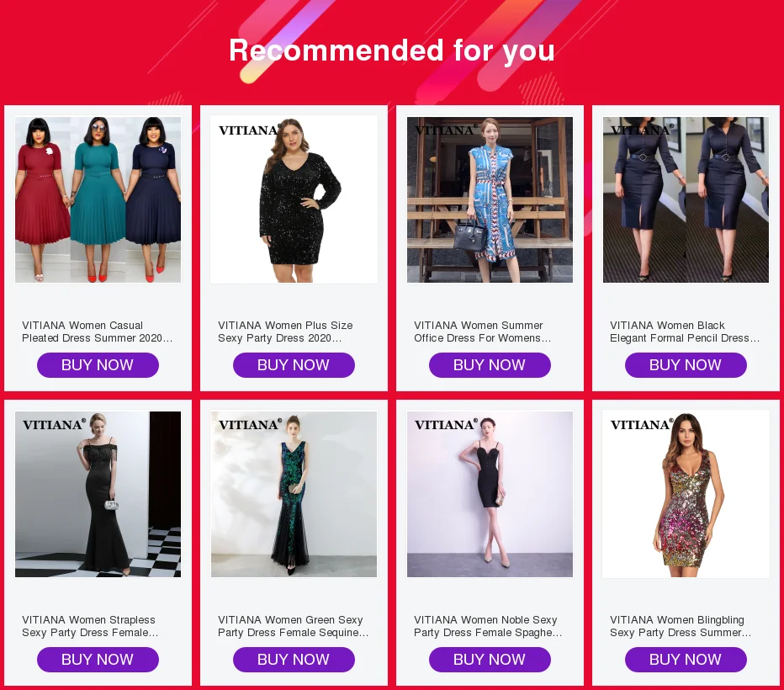Viewport: 784px width, 690px height.
Task: Open the VITIANA Women Casual Pleated Dress title
Action: [98, 332]
